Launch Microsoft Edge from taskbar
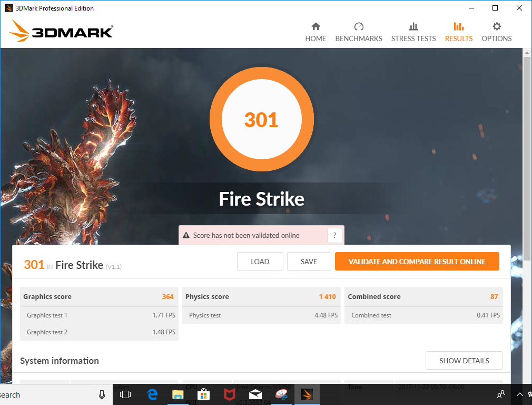This screenshot has width=532, height=405. pos(152,394)
